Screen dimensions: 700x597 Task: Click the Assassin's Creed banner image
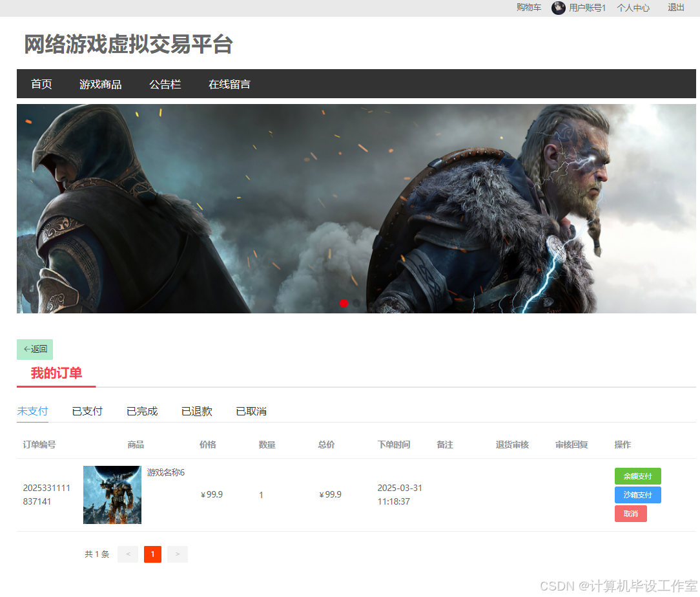356,209
